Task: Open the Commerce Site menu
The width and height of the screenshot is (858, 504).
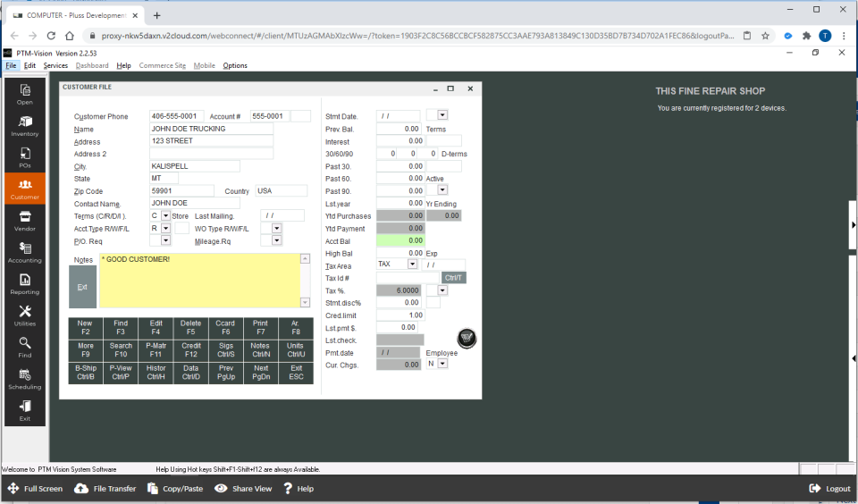Action: pyautogui.click(x=162, y=65)
